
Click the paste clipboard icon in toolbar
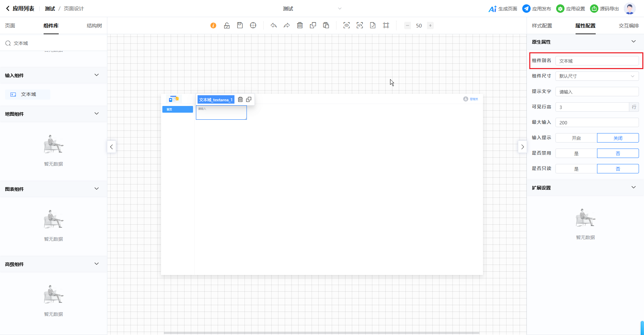[326, 25]
